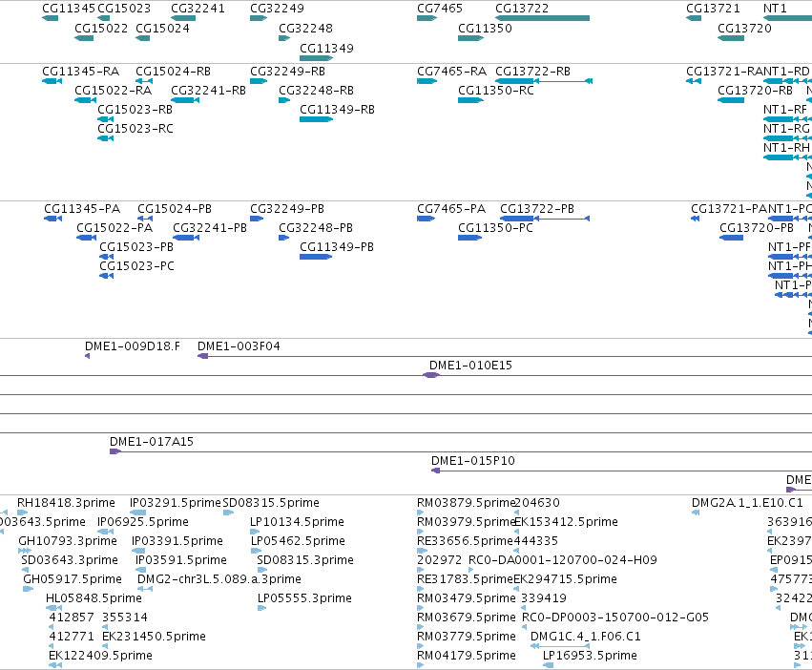Image resolution: width=812 pixels, height=670 pixels.
Task: Click the CG32248 gene label
Action: (305, 28)
